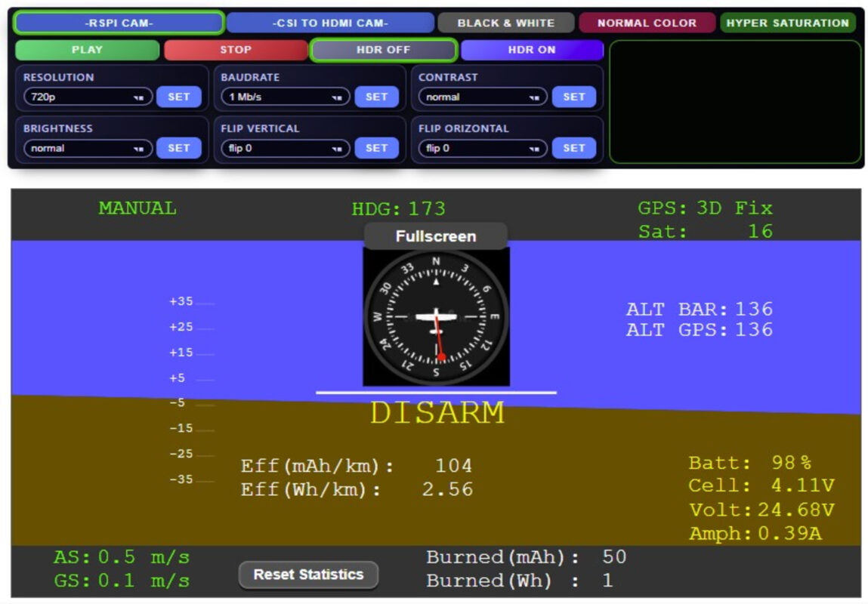This screenshot has height=604, width=868.
Task: Click the compass heading indicator gauge
Action: (x=436, y=317)
